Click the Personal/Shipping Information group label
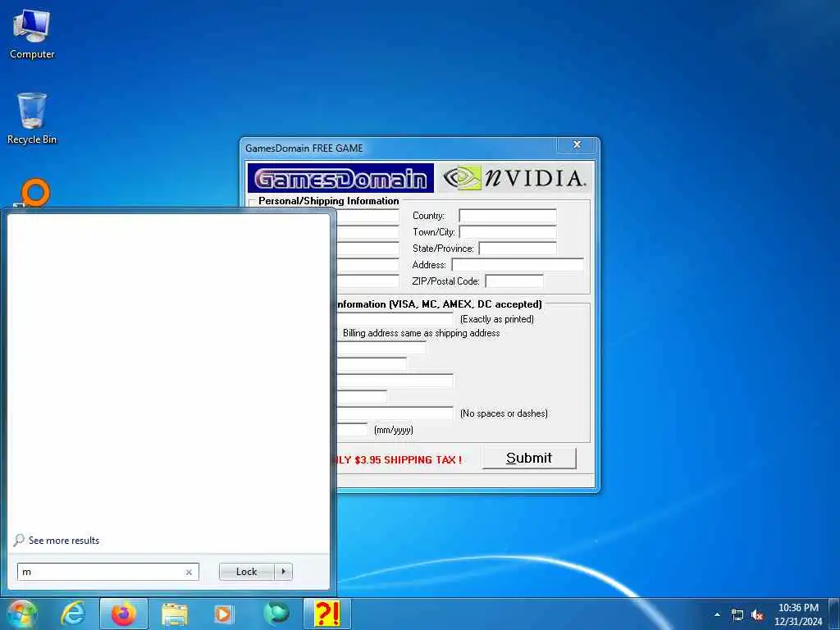 click(328, 201)
